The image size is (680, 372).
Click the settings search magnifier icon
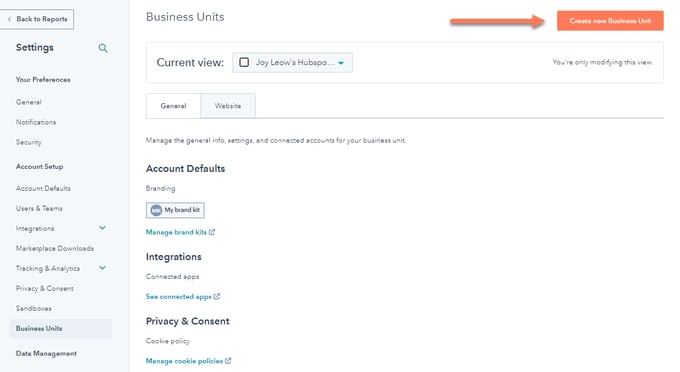click(103, 48)
